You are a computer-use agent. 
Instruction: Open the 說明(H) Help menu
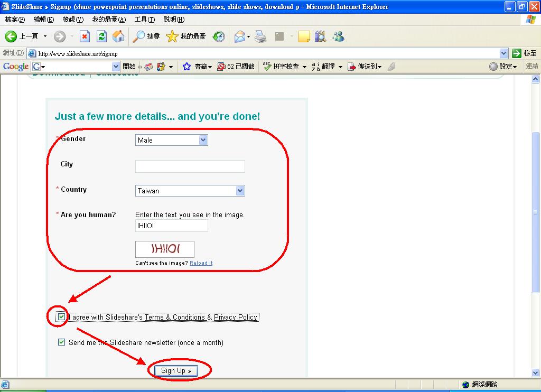click(174, 20)
